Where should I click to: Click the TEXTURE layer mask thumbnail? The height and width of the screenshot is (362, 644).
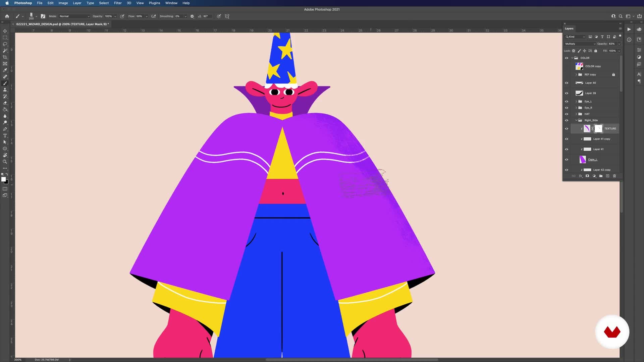tap(598, 129)
